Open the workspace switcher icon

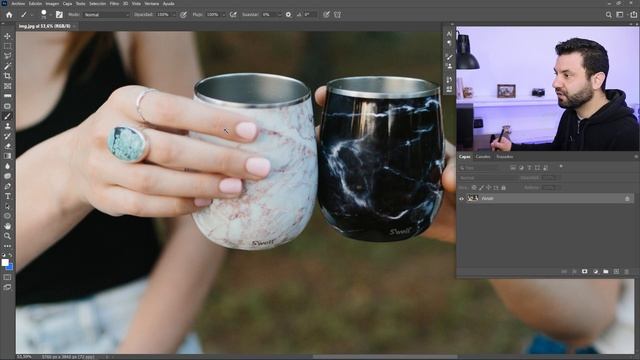point(620,15)
